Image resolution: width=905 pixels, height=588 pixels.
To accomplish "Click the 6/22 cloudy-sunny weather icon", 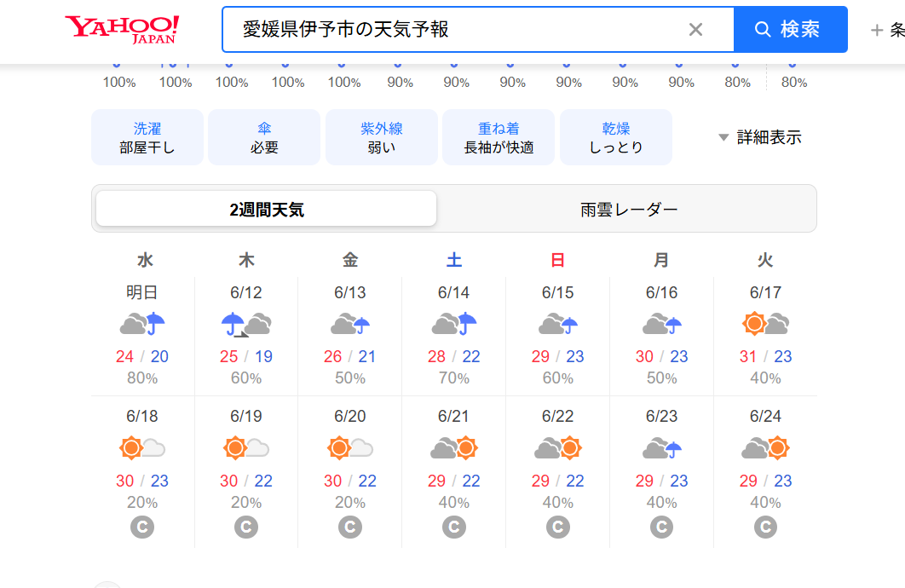I will (x=557, y=447).
